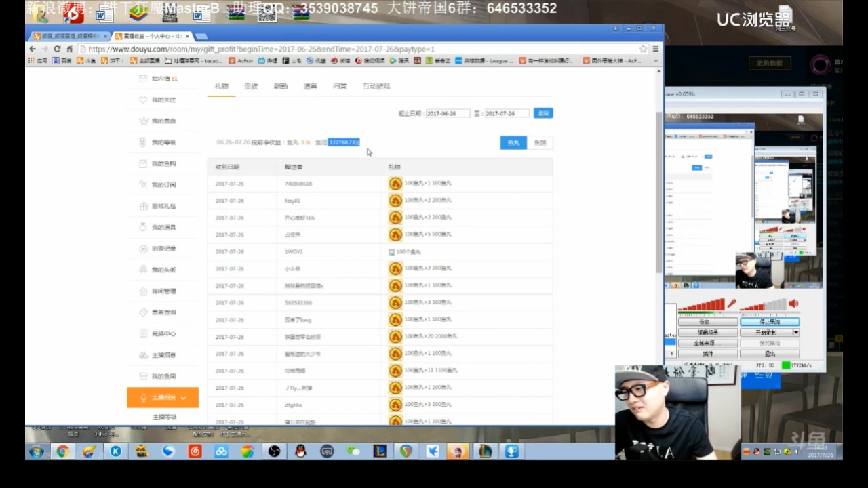Viewport: 868px width, 488px height.
Task: Click 退出 button in OBS
Action: pos(770,354)
